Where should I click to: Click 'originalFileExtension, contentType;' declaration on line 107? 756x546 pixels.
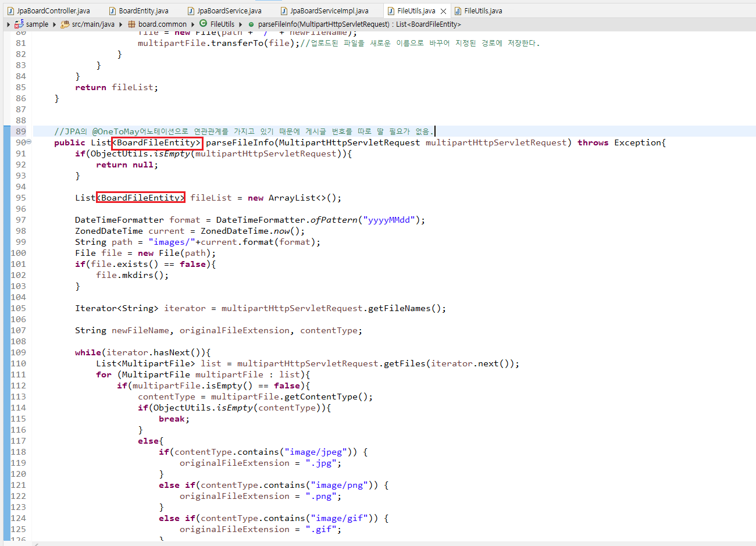pyautogui.click(x=270, y=330)
